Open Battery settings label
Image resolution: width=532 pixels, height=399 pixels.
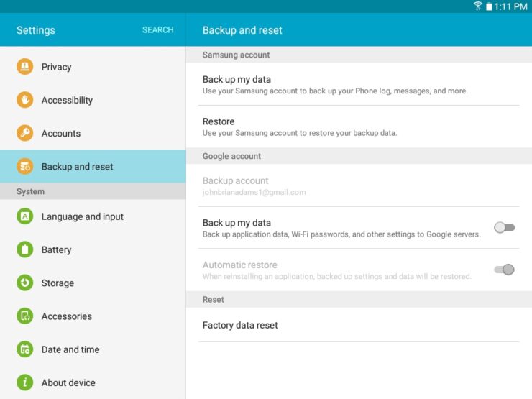point(56,249)
